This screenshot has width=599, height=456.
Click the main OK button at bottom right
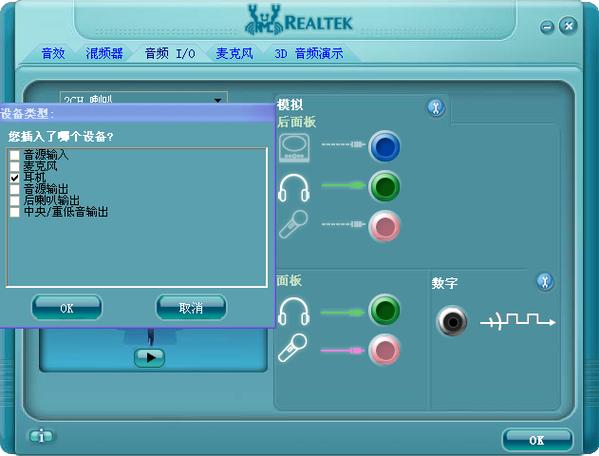[537, 440]
